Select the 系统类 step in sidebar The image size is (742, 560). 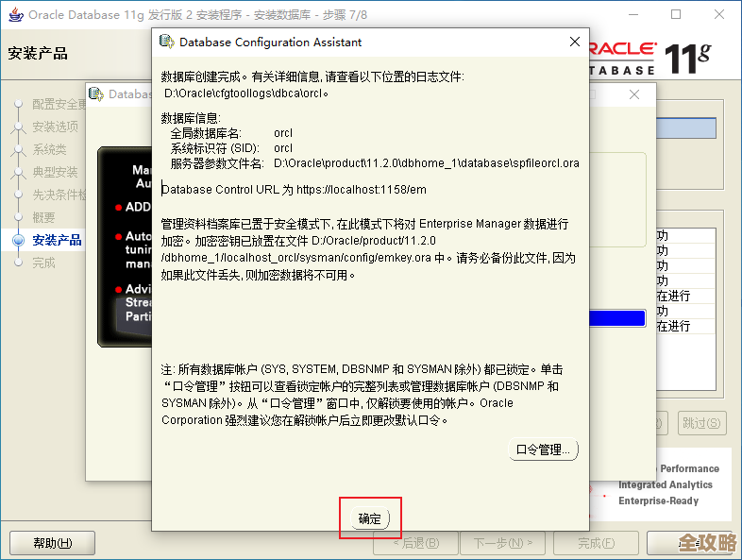pos(49,149)
